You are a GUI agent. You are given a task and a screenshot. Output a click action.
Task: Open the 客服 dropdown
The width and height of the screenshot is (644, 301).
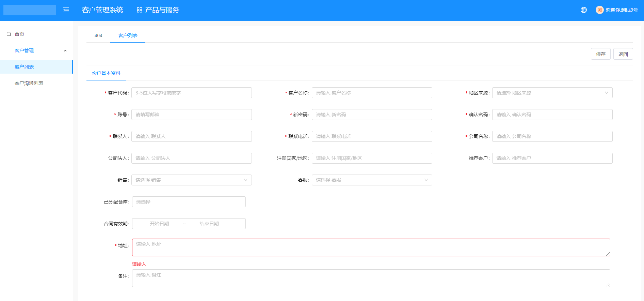point(372,180)
